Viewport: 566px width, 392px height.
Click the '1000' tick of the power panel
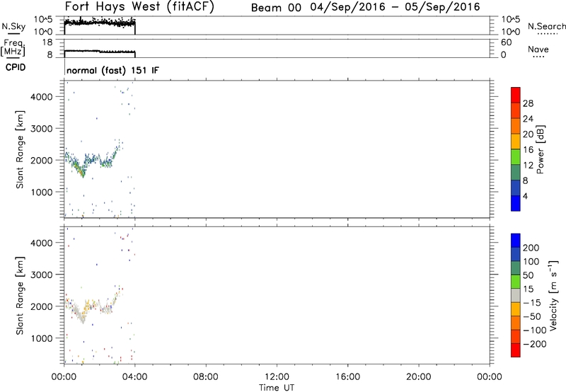[x=42, y=192]
